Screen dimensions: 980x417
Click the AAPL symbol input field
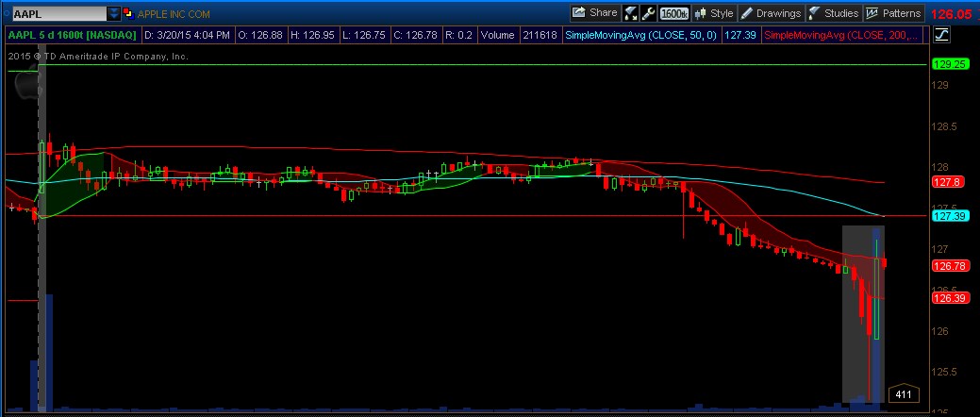click(59, 14)
